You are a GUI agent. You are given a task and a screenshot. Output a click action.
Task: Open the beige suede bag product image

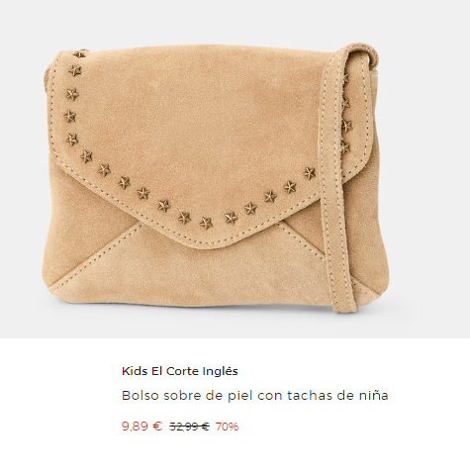[x=235, y=169]
